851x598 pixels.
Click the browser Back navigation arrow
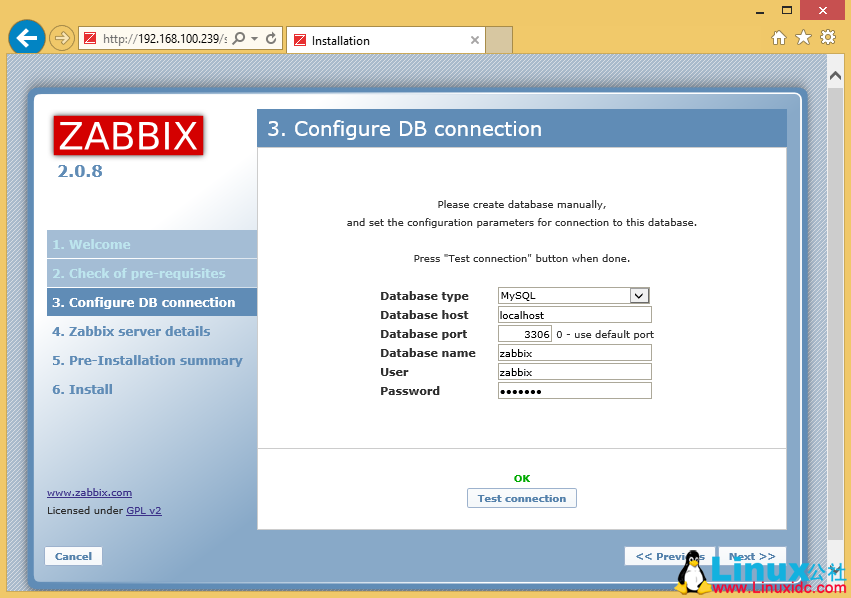click(x=26, y=37)
